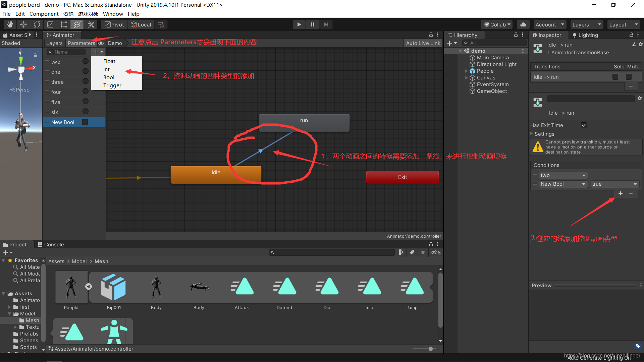The image size is (644, 362).
Task: Select the Attack animation clip thumbnail
Action: pos(242,287)
